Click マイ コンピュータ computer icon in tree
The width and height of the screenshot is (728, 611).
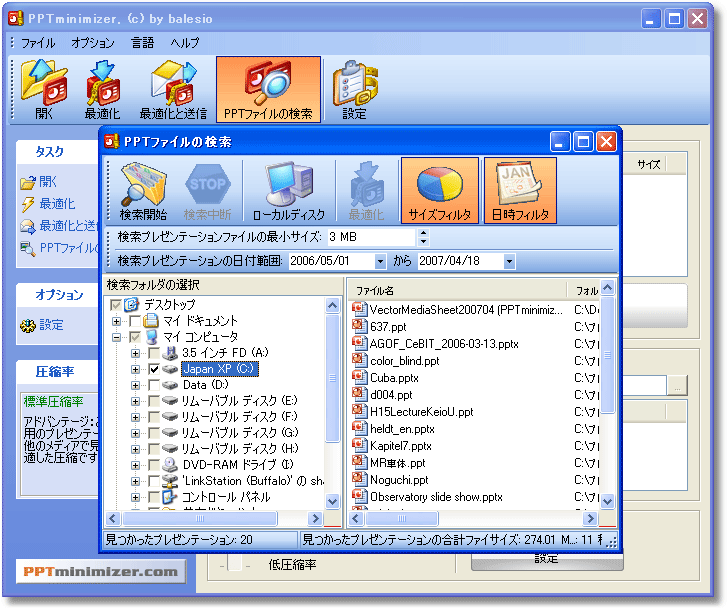[x=151, y=337]
